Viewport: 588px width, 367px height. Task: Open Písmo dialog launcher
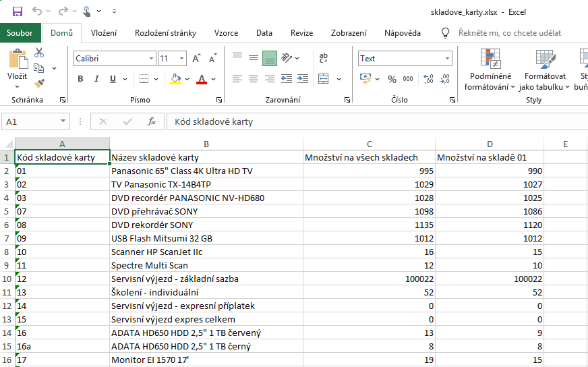[x=219, y=100]
